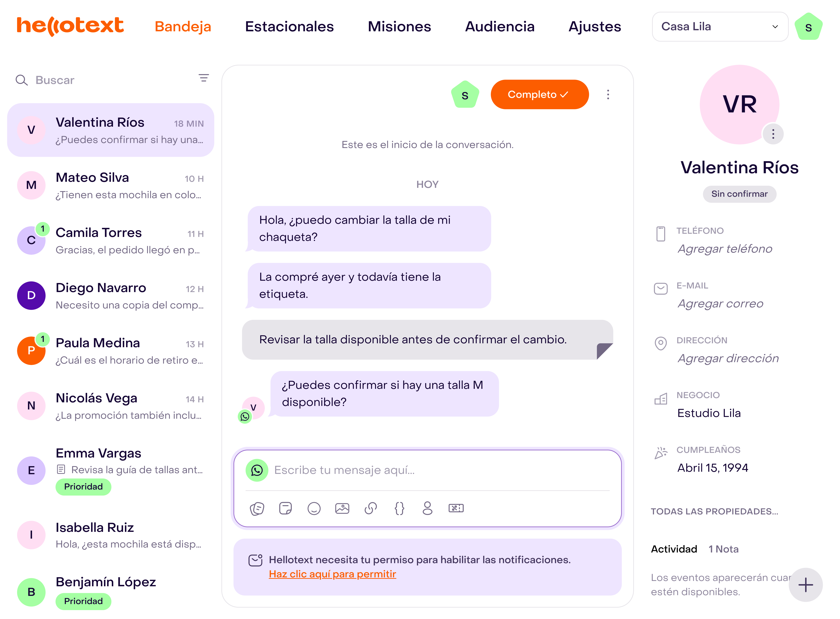Attach an image to the message
840x619 pixels.
(342, 509)
